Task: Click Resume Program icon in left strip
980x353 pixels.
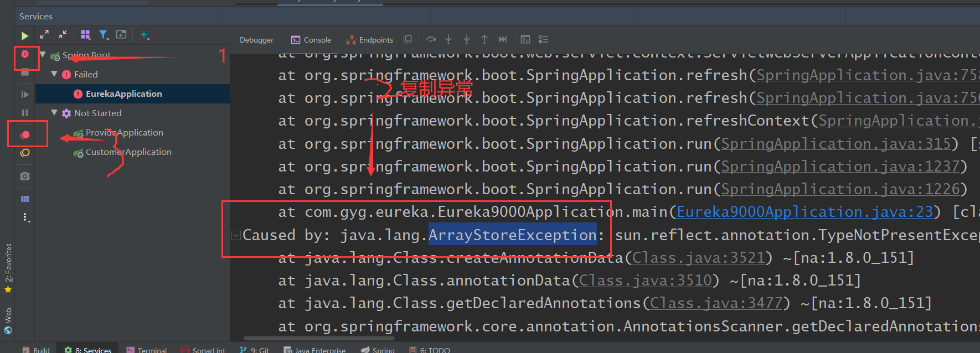Action: point(25,95)
